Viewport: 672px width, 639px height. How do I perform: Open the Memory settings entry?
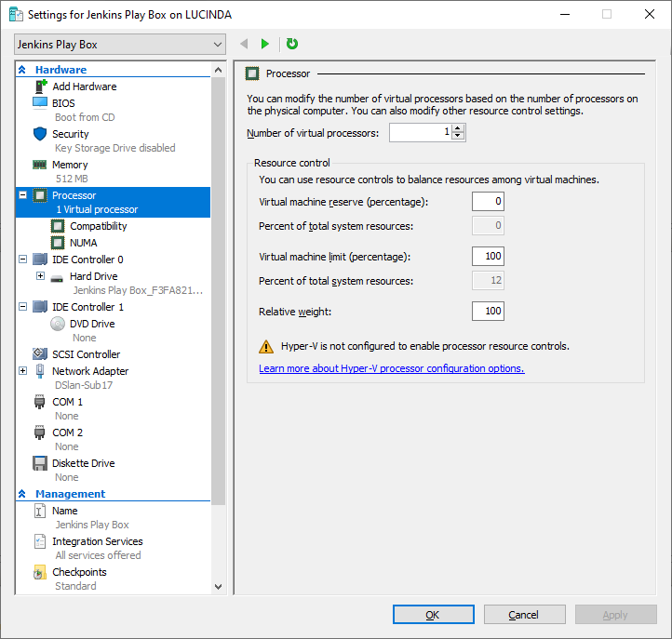[x=70, y=165]
